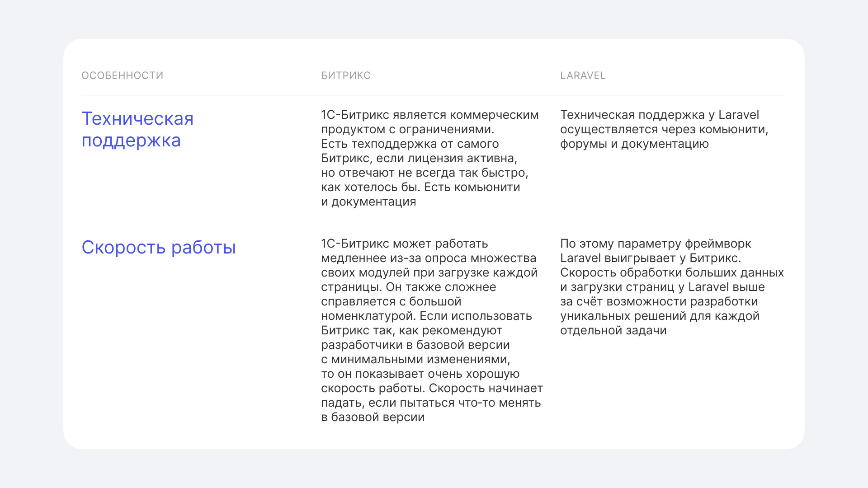Click the Техническая поддержка heading

[x=137, y=129]
